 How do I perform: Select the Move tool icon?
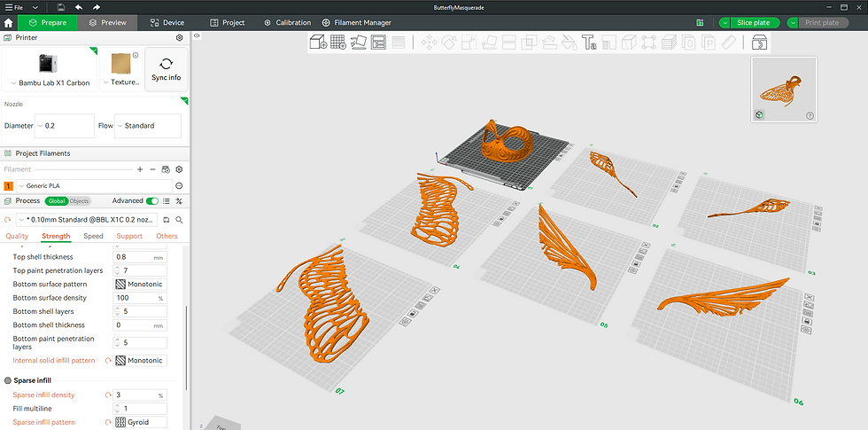(x=429, y=43)
